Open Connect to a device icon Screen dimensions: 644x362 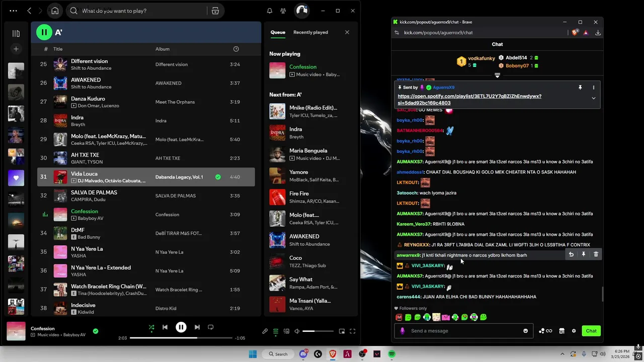[x=286, y=331]
